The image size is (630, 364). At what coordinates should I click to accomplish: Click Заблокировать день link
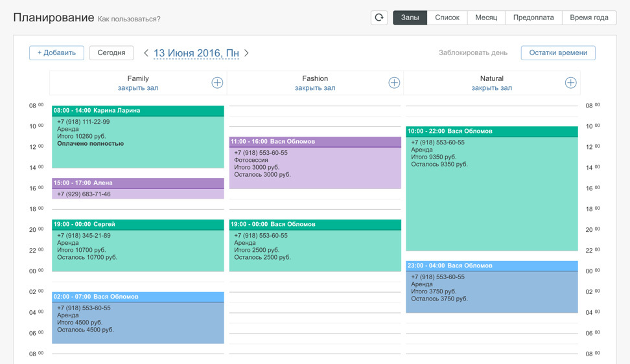tap(472, 53)
